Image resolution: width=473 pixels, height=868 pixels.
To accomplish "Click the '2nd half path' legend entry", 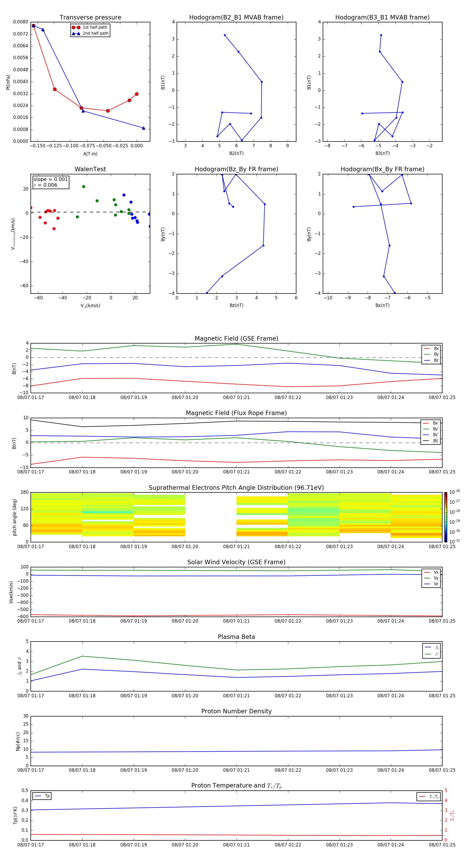I will point(90,33).
